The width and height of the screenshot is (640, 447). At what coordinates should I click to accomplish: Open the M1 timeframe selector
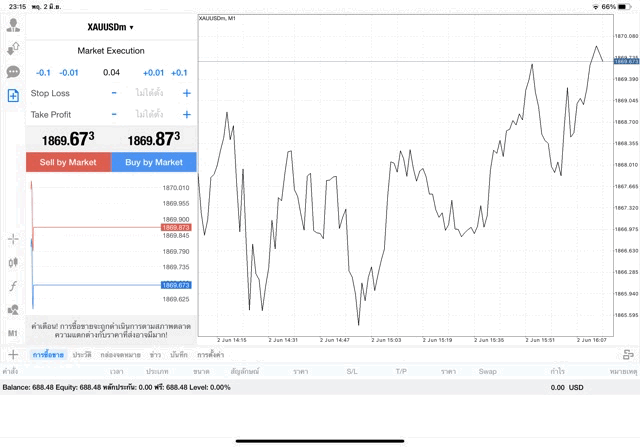point(13,333)
